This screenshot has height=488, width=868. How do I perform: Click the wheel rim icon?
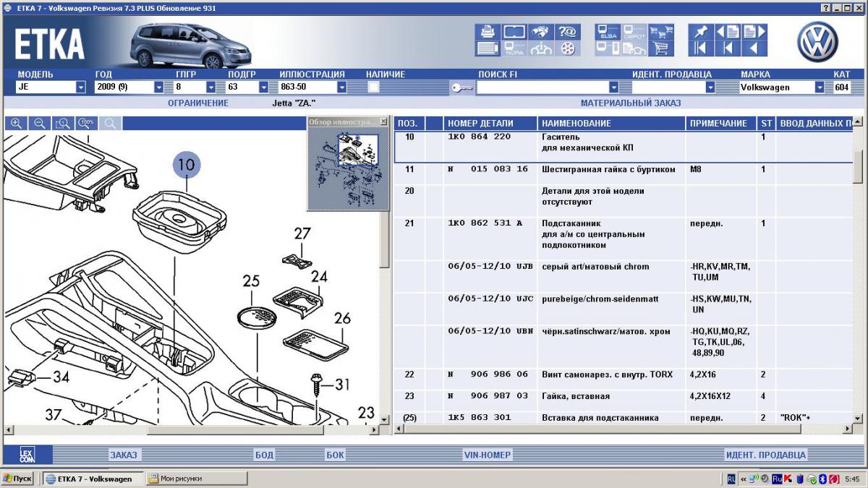[x=568, y=48]
